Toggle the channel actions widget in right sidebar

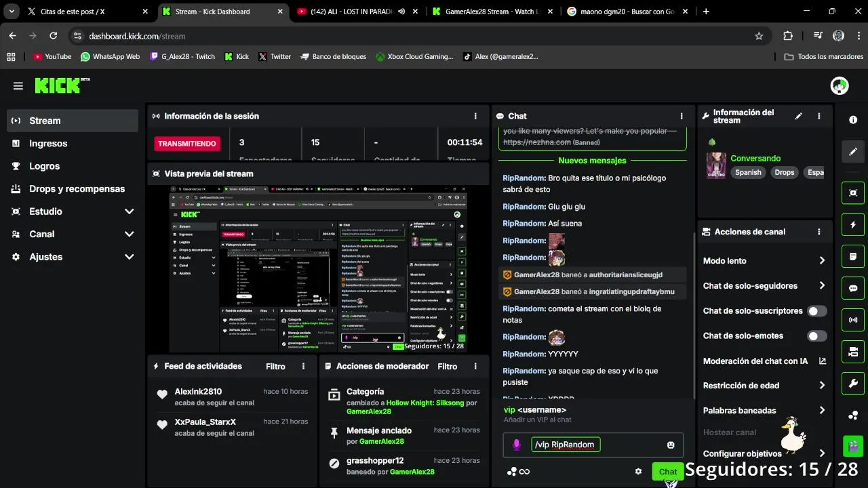[x=853, y=352]
